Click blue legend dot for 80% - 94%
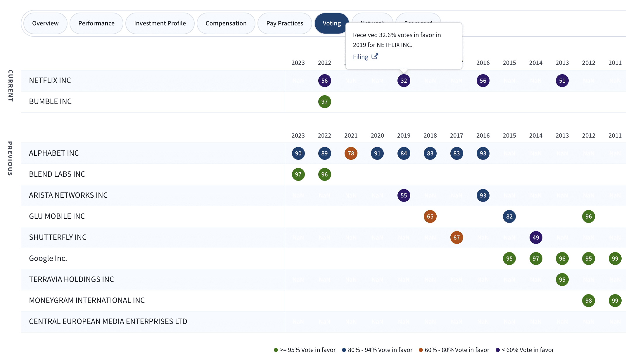 pos(344,350)
